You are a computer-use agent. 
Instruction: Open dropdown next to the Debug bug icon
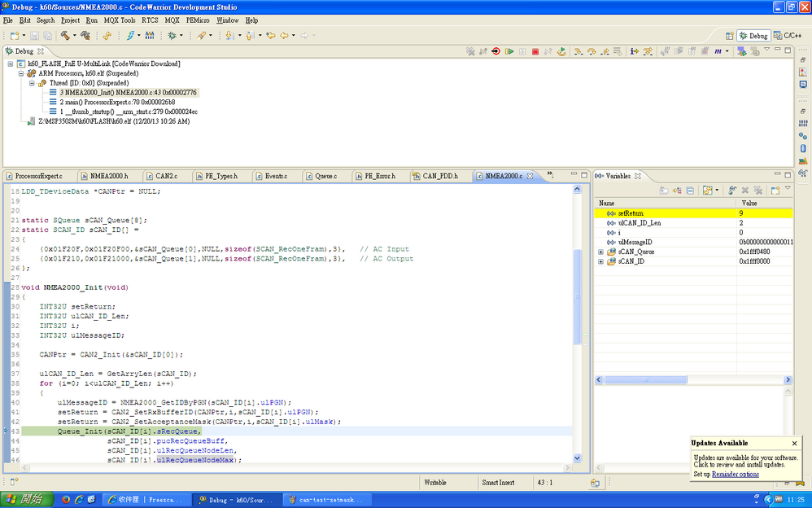click(181, 36)
